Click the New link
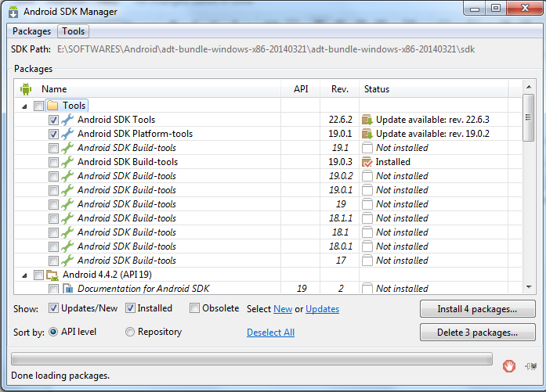546x392 pixels. (x=283, y=309)
